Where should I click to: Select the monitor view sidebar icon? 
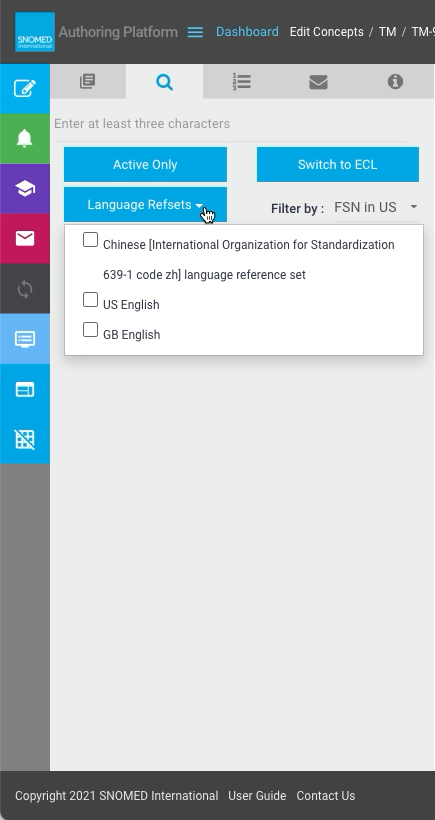pos(25,339)
